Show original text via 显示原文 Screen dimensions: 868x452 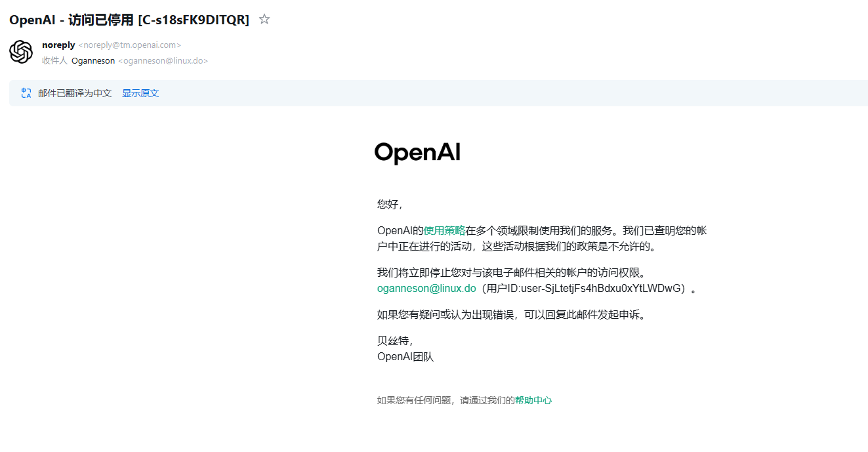[x=140, y=93]
